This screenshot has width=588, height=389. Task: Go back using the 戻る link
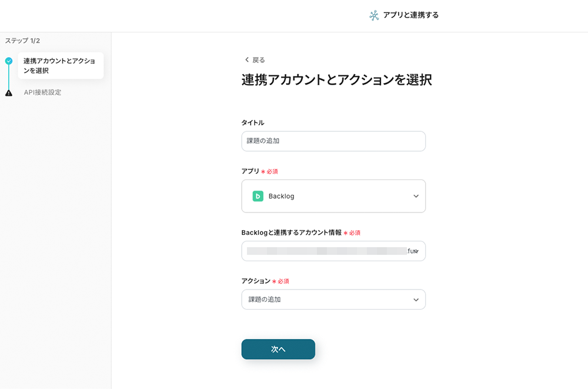(x=258, y=60)
